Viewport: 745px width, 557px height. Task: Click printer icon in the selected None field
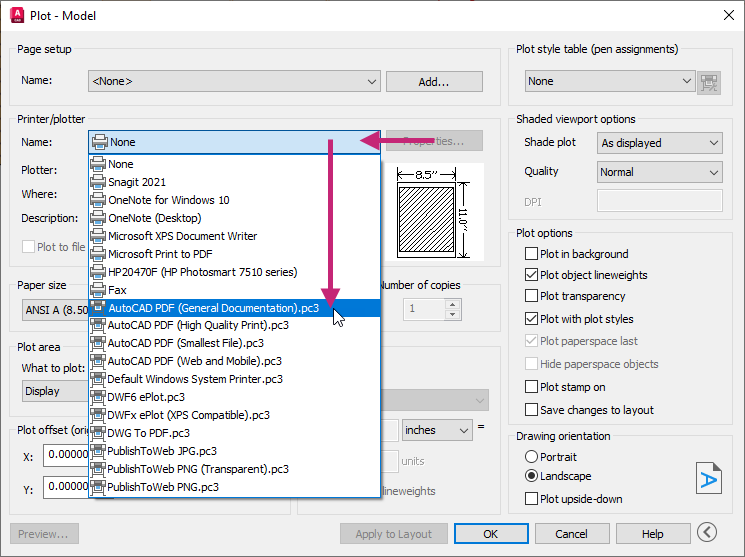coord(100,142)
